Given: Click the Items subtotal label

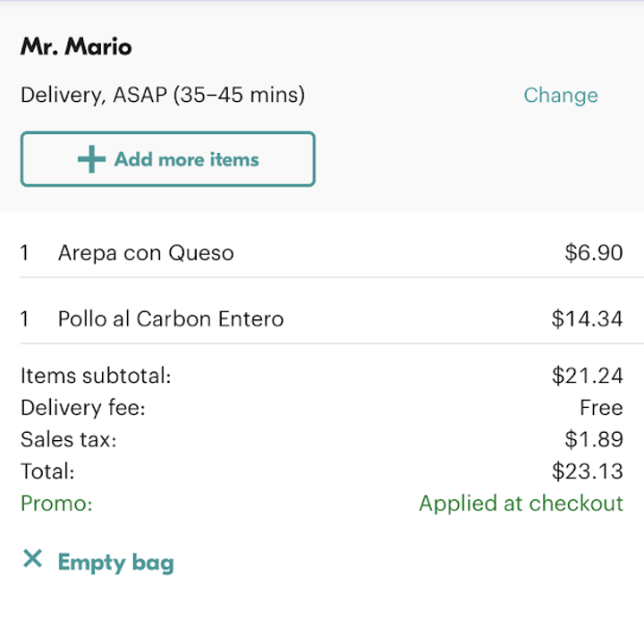Looking at the screenshot, I should pyautogui.click(x=96, y=376).
